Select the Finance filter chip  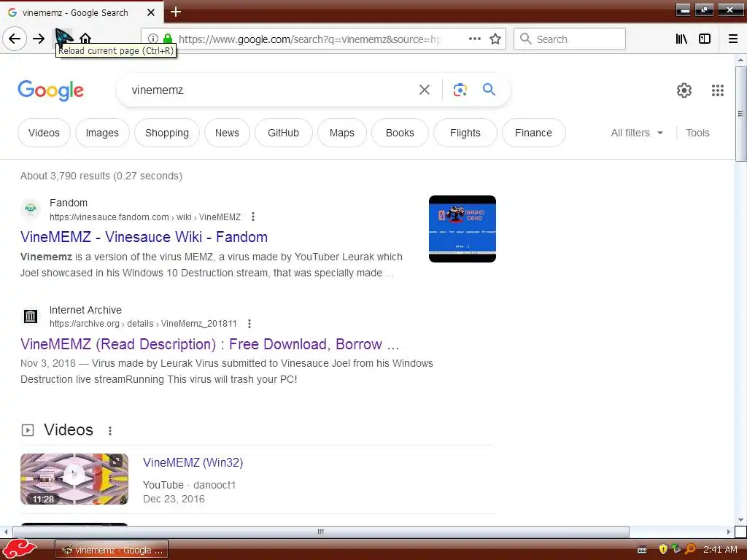tap(533, 133)
